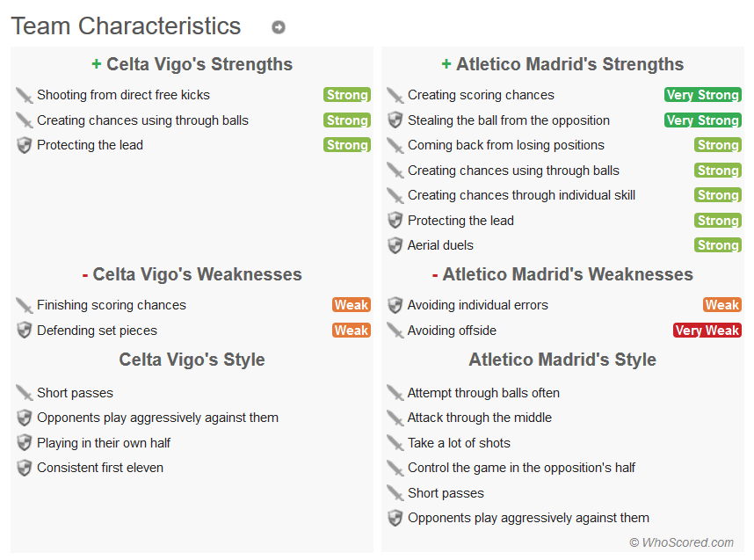The image size is (754, 560).
Task: Click the shield icon next to Aerial duels
Action: coord(395,245)
